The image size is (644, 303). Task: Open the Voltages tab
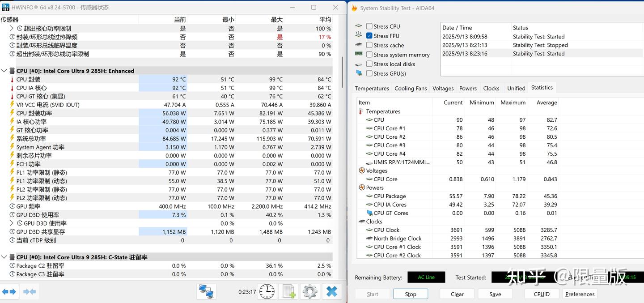pos(443,88)
